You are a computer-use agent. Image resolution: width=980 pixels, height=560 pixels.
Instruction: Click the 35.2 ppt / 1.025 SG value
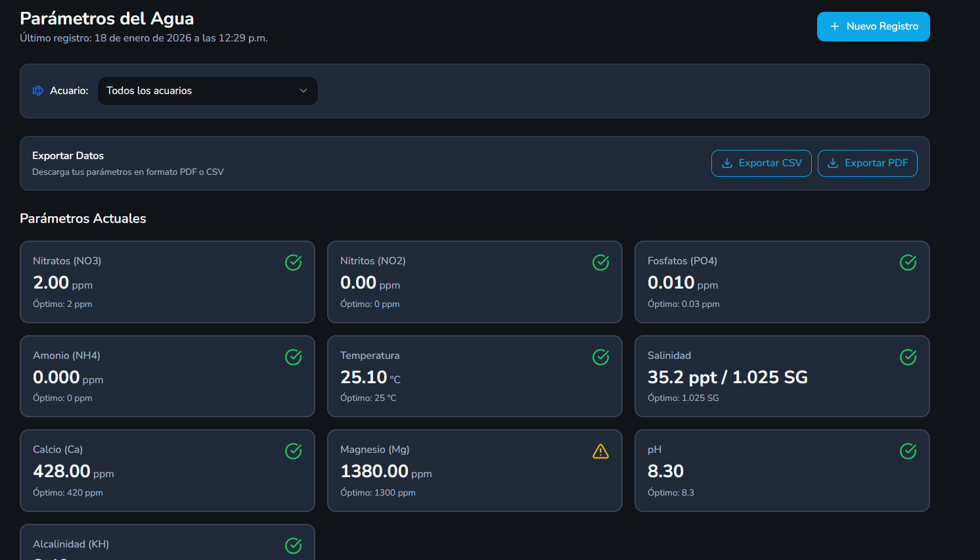(x=728, y=377)
